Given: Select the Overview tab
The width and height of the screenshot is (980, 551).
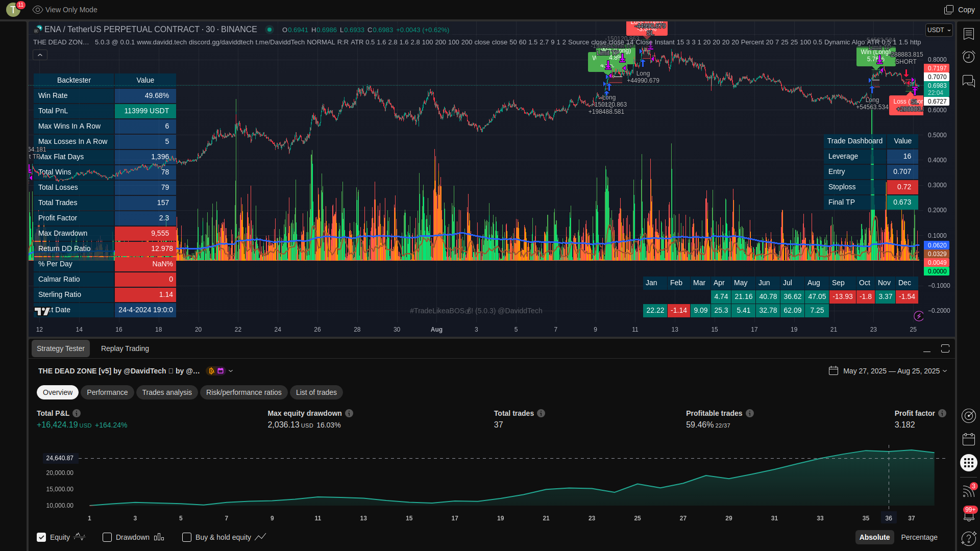Looking at the screenshot, I should pos(58,392).
